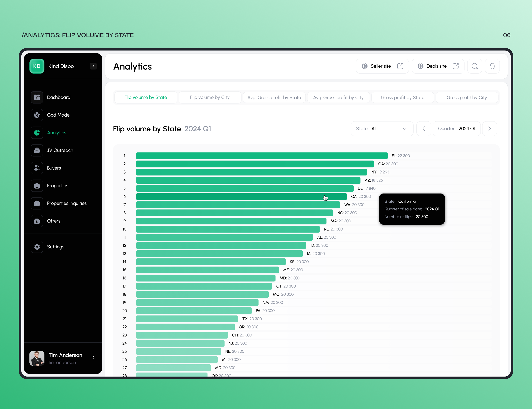Switch to Gross profit by State
This screenshot has height=409, width=532.
tap(402, 97)
